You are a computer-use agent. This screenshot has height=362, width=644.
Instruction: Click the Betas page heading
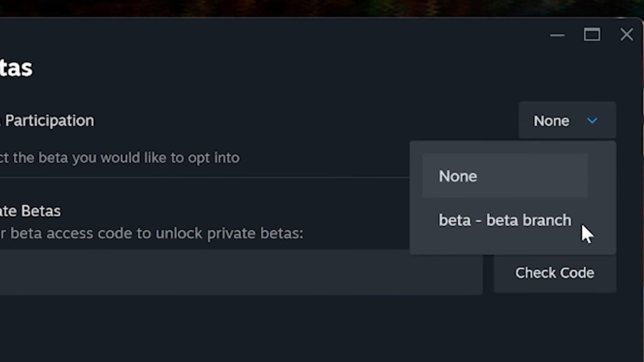click(x=16, y=68)
